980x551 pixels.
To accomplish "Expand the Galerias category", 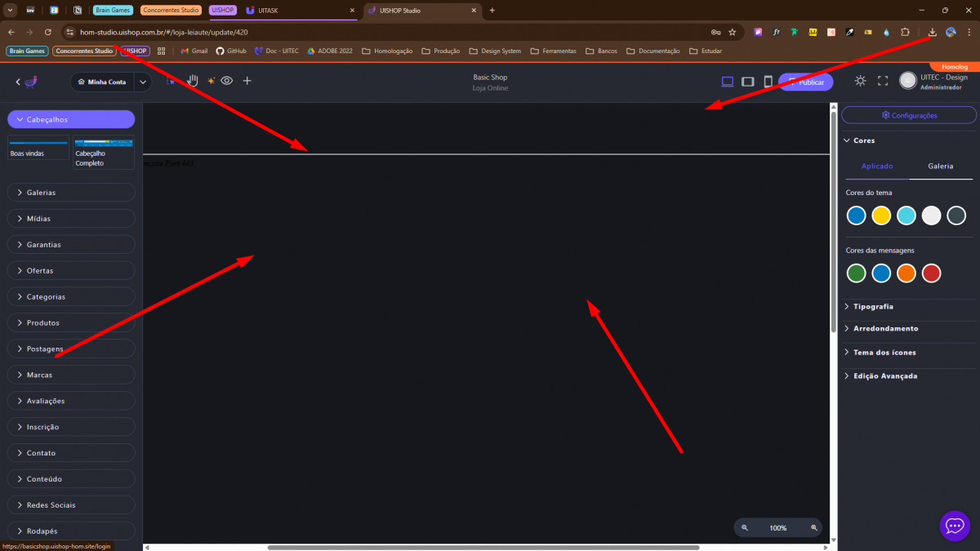I will [x=71, y=193].
